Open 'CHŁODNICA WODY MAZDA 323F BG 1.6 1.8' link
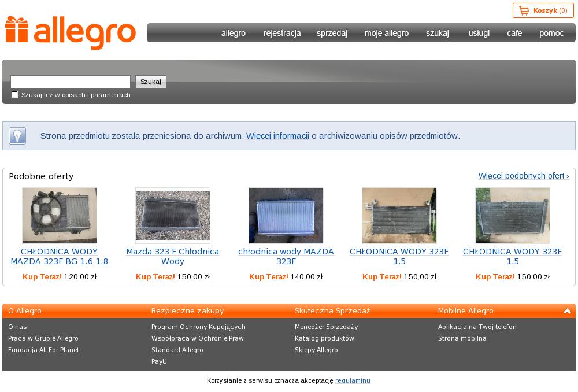 coord(60,256)
